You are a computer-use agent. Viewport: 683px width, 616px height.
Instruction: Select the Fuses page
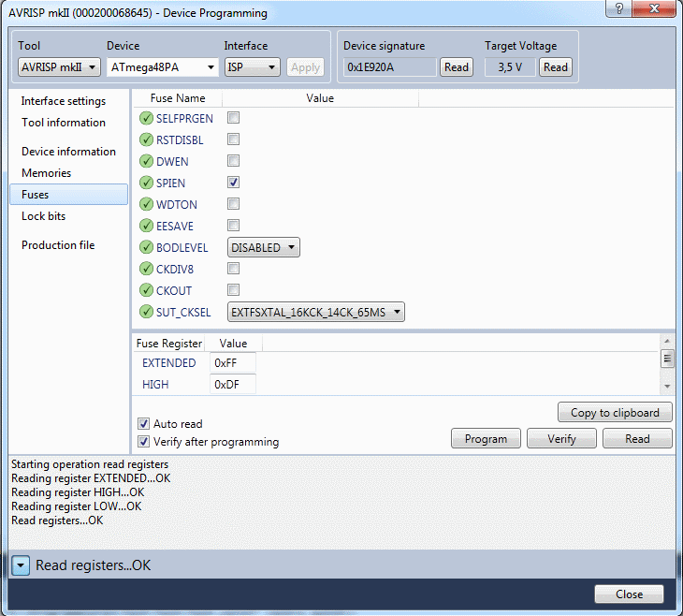(69, 195)
